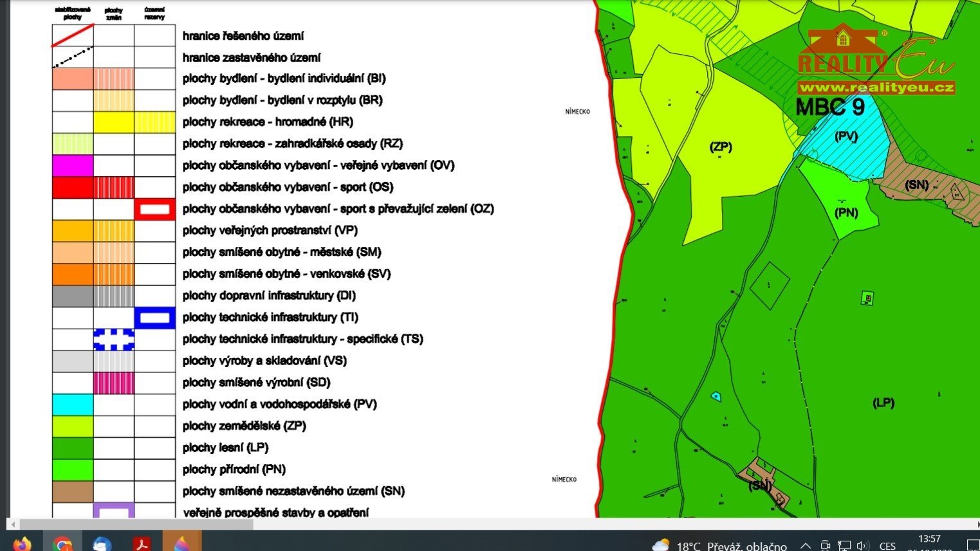Open Firefox from the taskbar

tap(22, 544)
